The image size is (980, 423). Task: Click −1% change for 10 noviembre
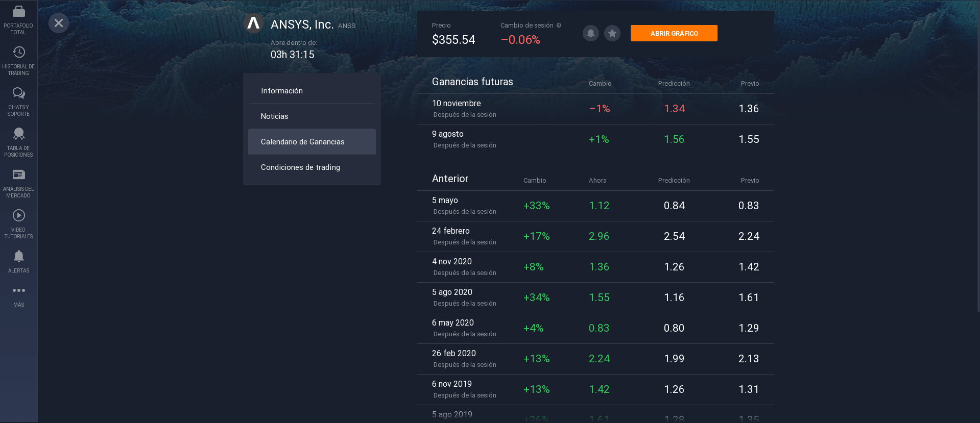(600, 109)
